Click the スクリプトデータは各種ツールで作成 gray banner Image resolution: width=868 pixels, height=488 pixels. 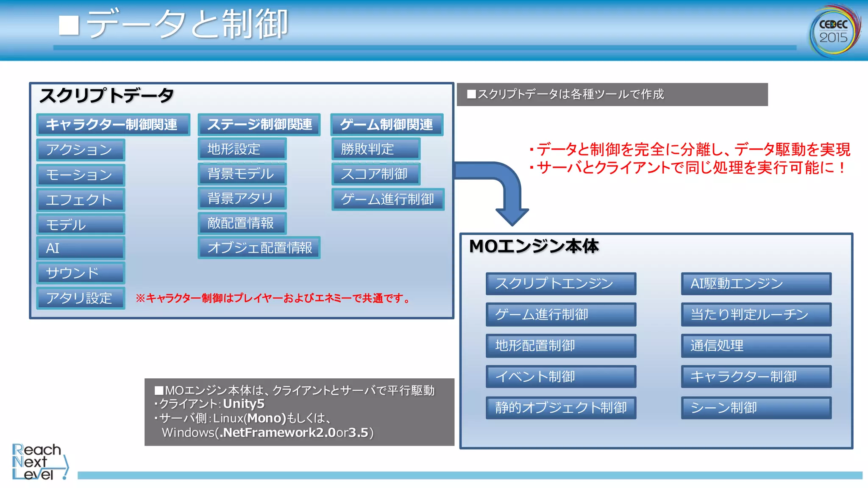[612, 94]
